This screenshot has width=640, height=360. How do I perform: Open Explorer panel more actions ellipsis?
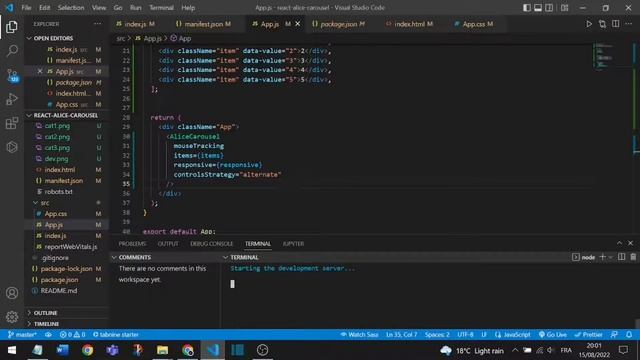(98, 24)
